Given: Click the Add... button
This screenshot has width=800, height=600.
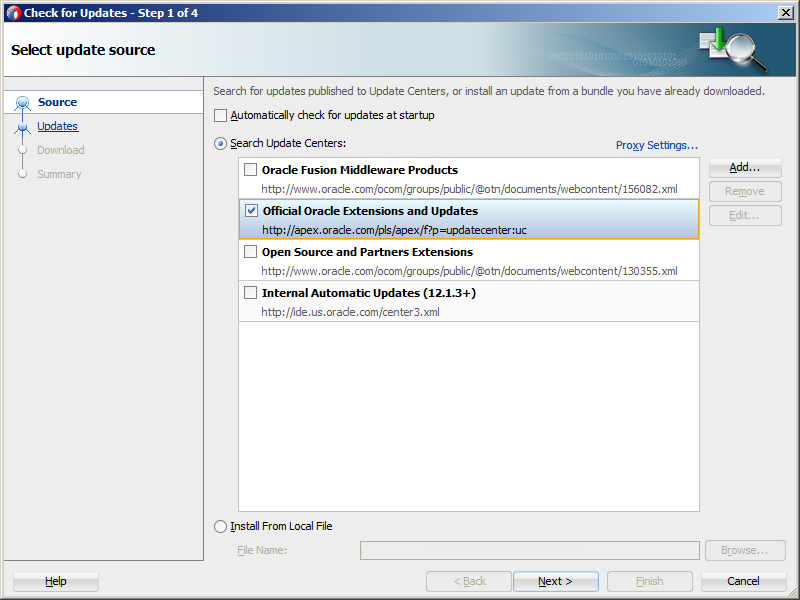Looking at the screenshot, I should [745, 167].
